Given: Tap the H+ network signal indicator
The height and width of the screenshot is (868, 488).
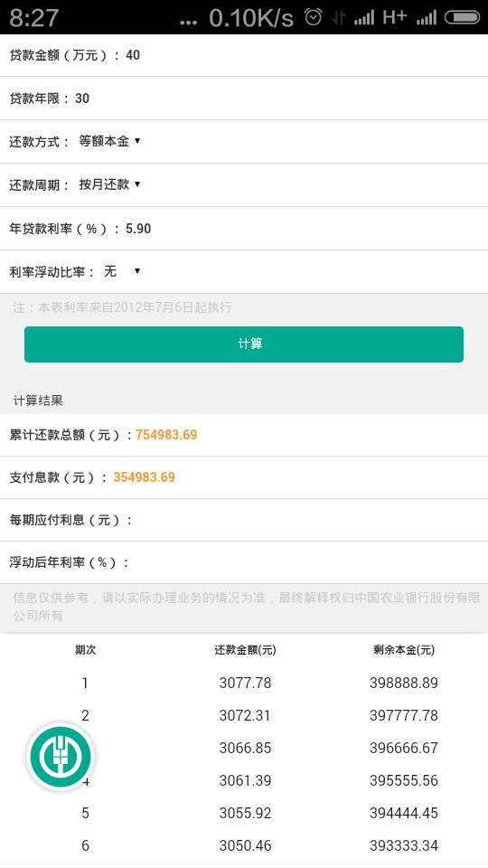Looking at the screenshot, I should [395, 17].
